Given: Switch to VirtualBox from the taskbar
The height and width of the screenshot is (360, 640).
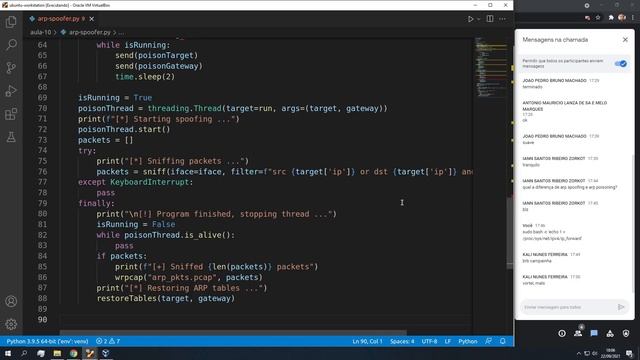Looking at the screenshot, I should click(106, 353).
